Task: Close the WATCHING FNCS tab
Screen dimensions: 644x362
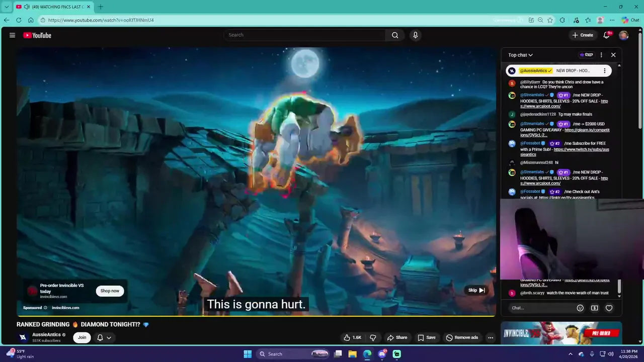Action: point(88,7)
